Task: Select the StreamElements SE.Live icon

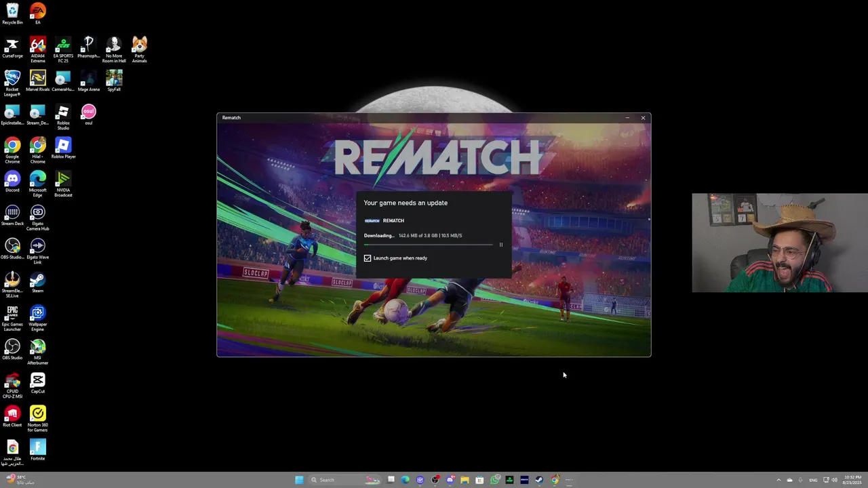Action: [12, 285]
